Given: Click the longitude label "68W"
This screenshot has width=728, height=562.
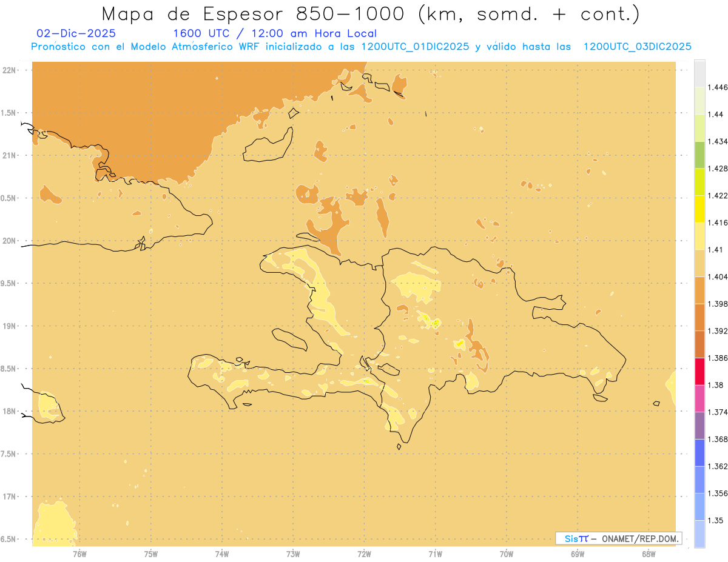Looking at the screenshot, I should [x=649, y=554].
